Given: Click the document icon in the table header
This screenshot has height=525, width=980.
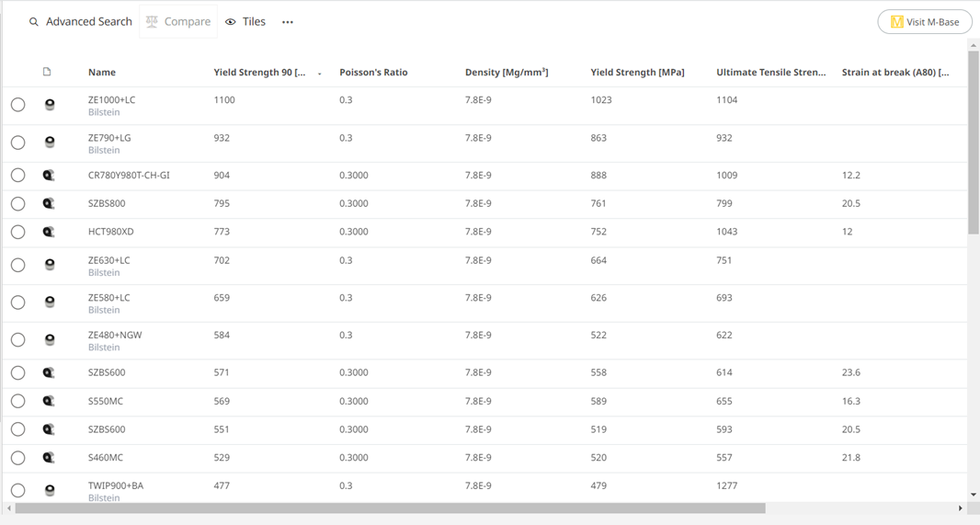Looking at the screenshot, I should (47, 72).
